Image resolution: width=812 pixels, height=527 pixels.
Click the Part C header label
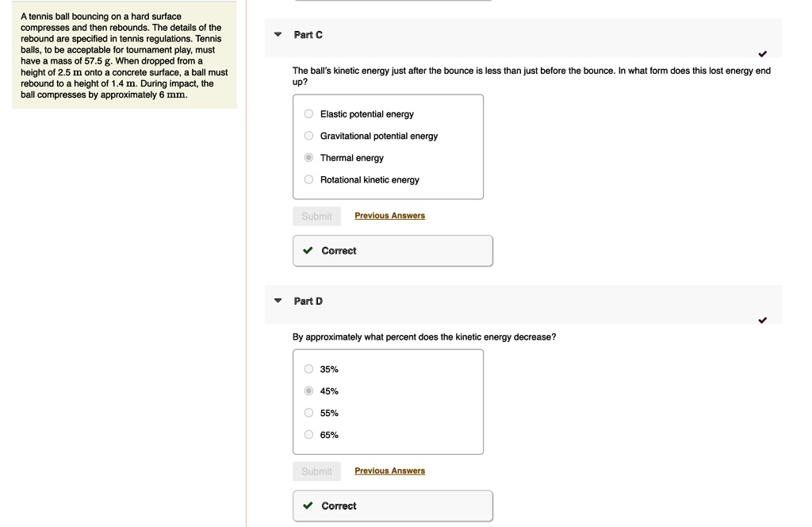pyautogui.click(x=308, y=35)
